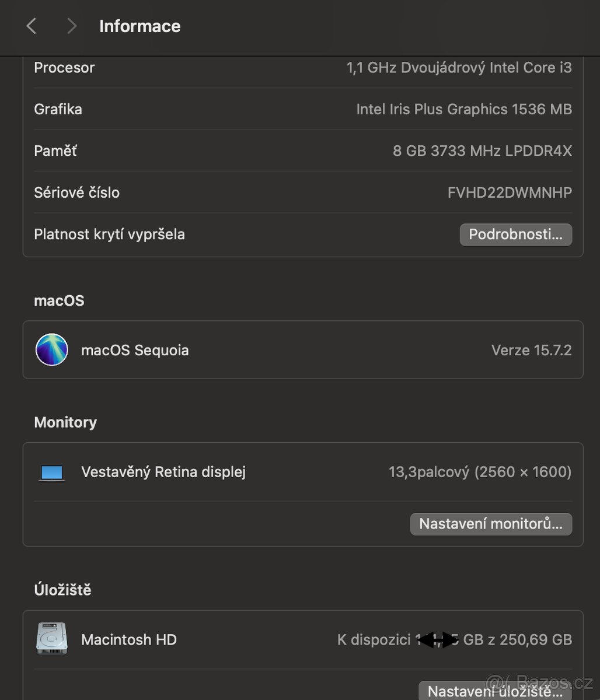Click the Verze 15.7.2 version text

[x=531, y=350]
